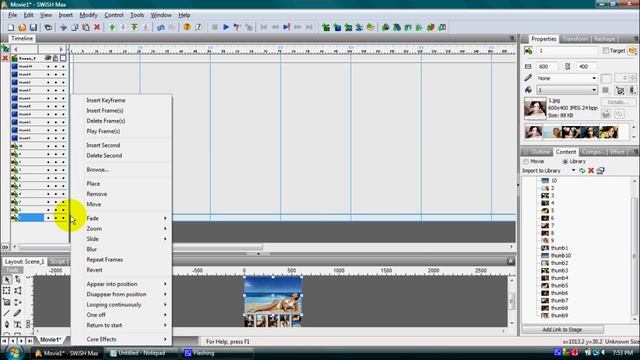Click the paint bucket fill icon in Properties
Screen dimensions: 640x360
pos(528,89)
